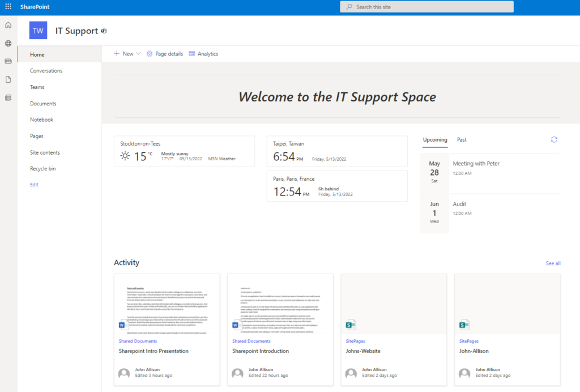Image resolution: width=580 pixels, height=392 pixels.
Task: Open the My files page icon
Action: tap(8, 79)
